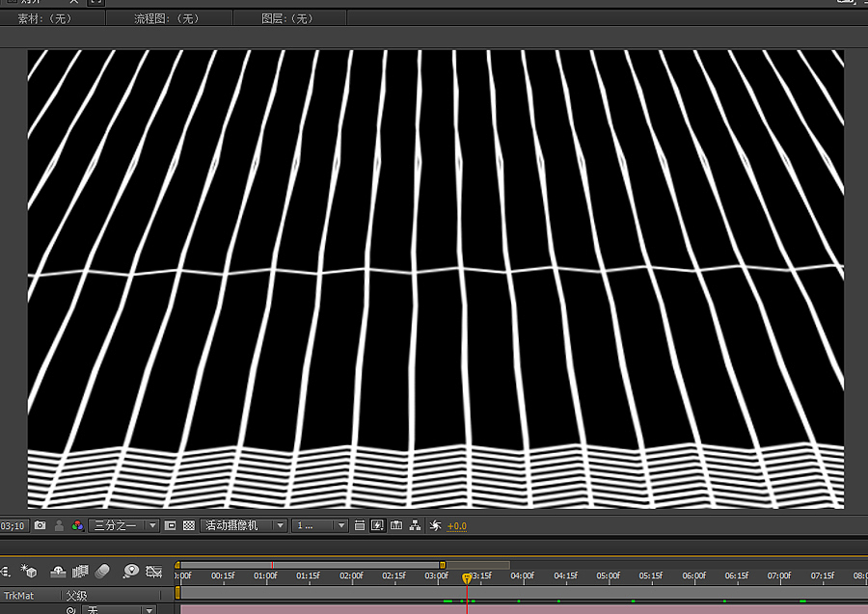This screenshot has height=614, width=868.
Task: Click the work area start marker
Action: click(177, 593)
